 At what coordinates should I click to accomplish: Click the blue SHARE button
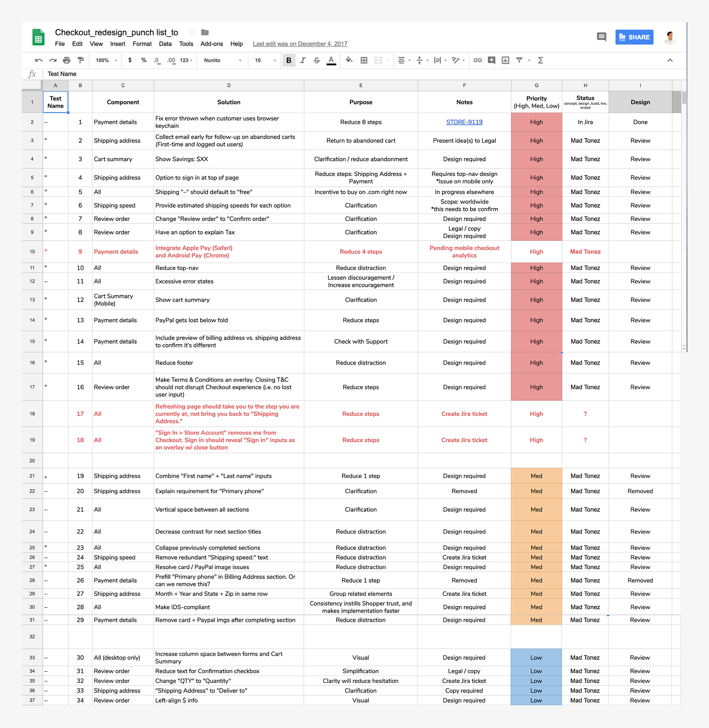634,37
